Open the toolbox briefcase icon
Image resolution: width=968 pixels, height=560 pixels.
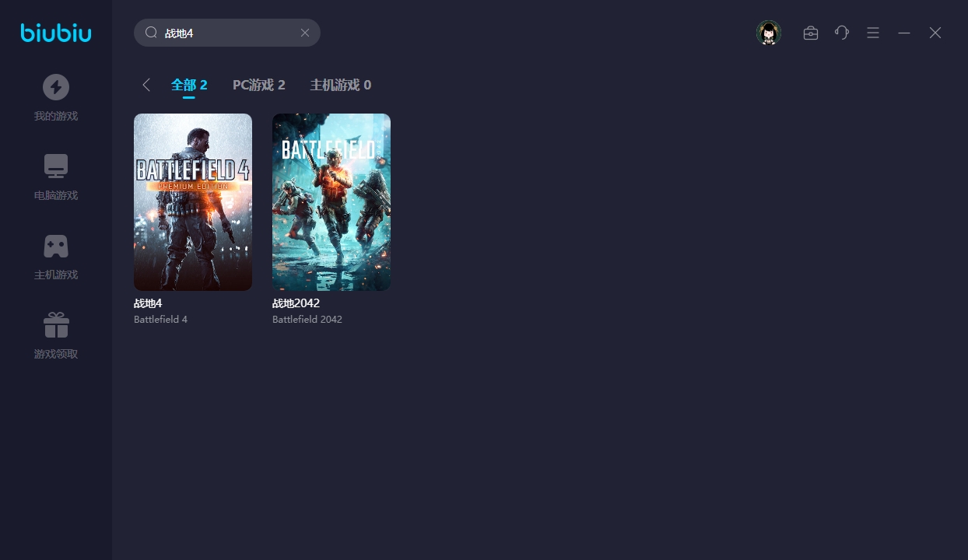point(811,33)
